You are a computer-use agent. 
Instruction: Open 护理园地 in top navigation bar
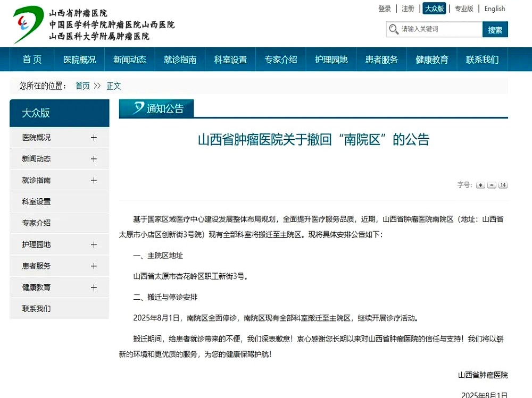pyautogui.click(x=331, y=60)
